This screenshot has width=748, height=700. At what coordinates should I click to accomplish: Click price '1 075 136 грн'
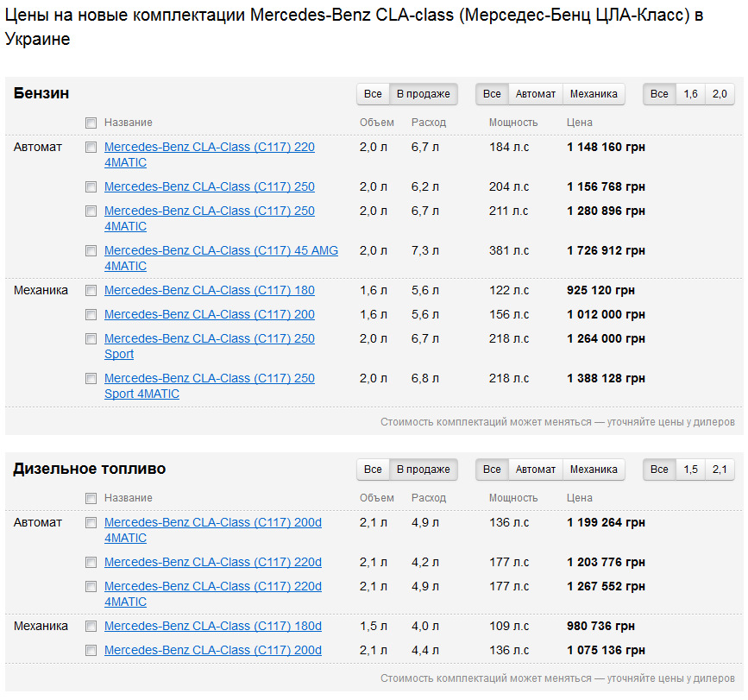[606, 651]
